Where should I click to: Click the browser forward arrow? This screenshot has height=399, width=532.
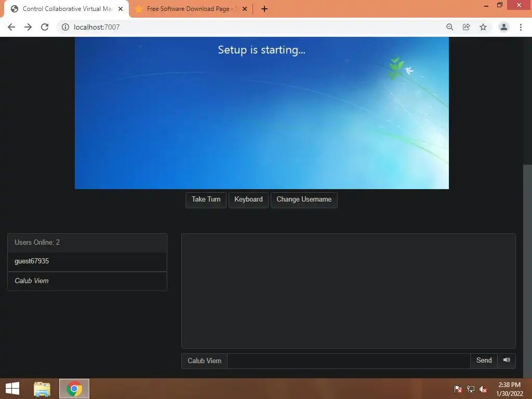(x=28, y=27)
